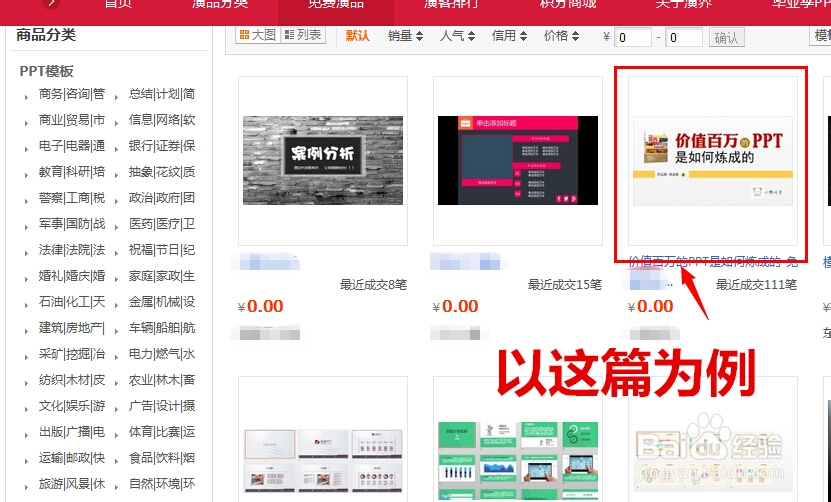The image size is (831, 502).
Task: Open 农业|林木|畜 category
Action: pyautogui.click(x=162, y=380)
